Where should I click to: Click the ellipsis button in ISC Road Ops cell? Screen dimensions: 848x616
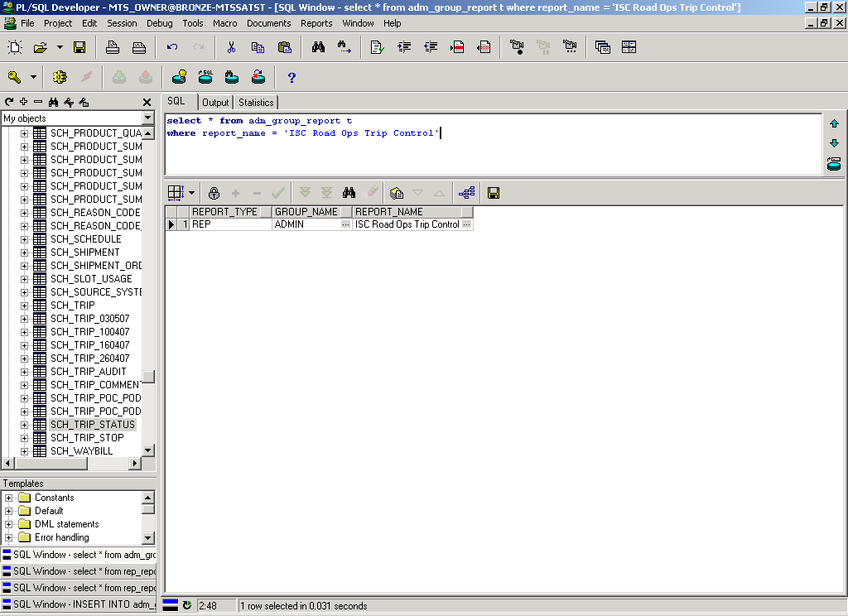(x=467, y=224)
